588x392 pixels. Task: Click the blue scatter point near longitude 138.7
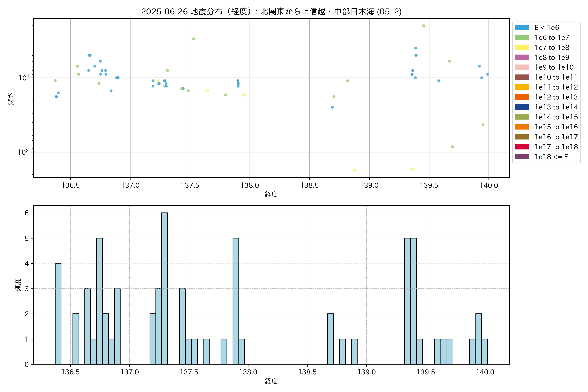[332, 107]
